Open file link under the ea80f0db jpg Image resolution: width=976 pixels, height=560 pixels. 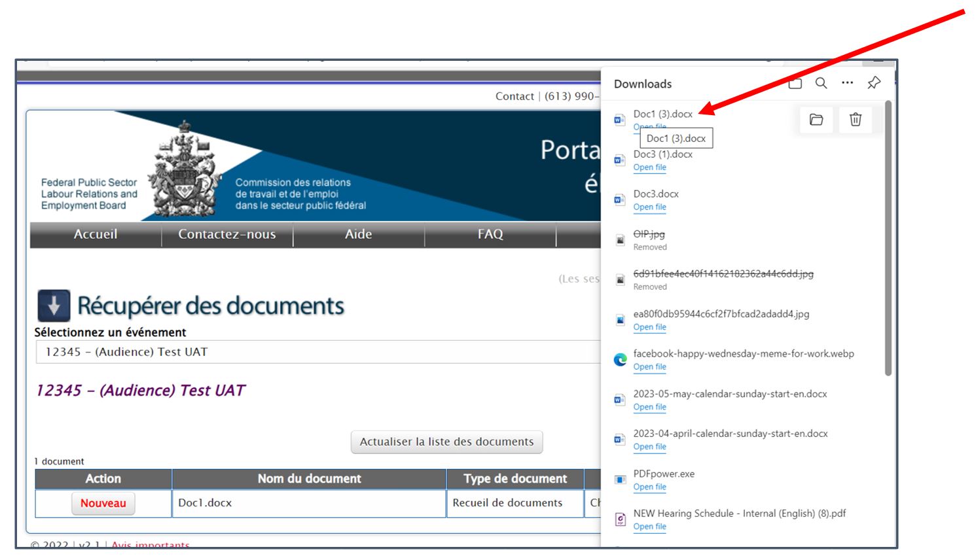pyautogui.click(x=649, y=327)
